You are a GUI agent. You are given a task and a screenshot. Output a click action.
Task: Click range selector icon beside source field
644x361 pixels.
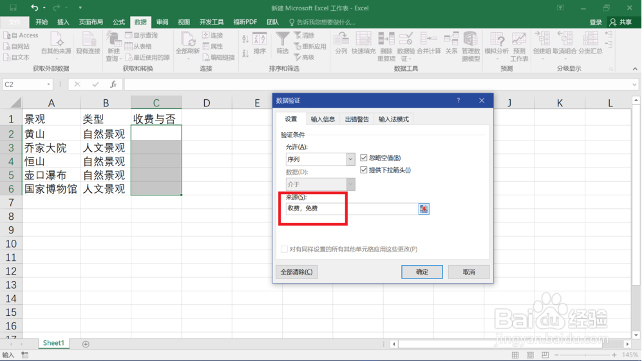[x=424, y=208]
